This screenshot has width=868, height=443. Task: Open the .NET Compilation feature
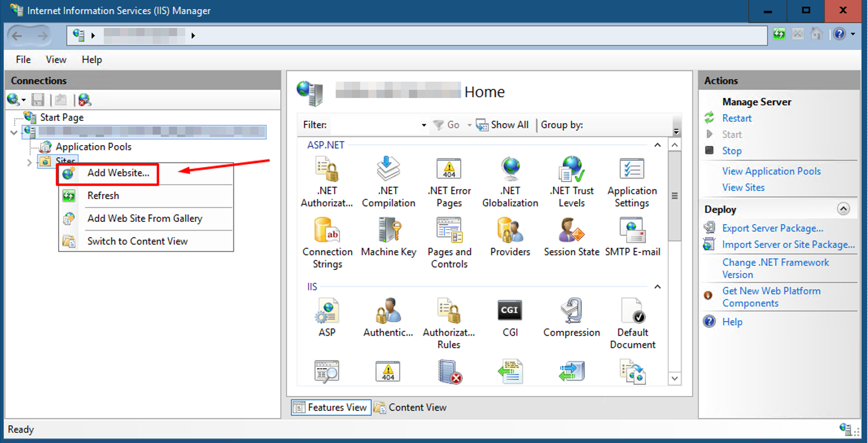(x=388, y=182)
